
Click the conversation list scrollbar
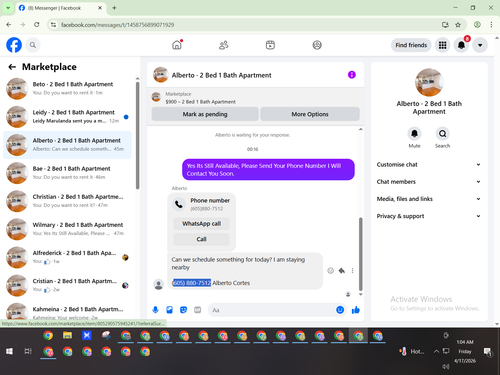pyautogui.click(x=137, y=136)
